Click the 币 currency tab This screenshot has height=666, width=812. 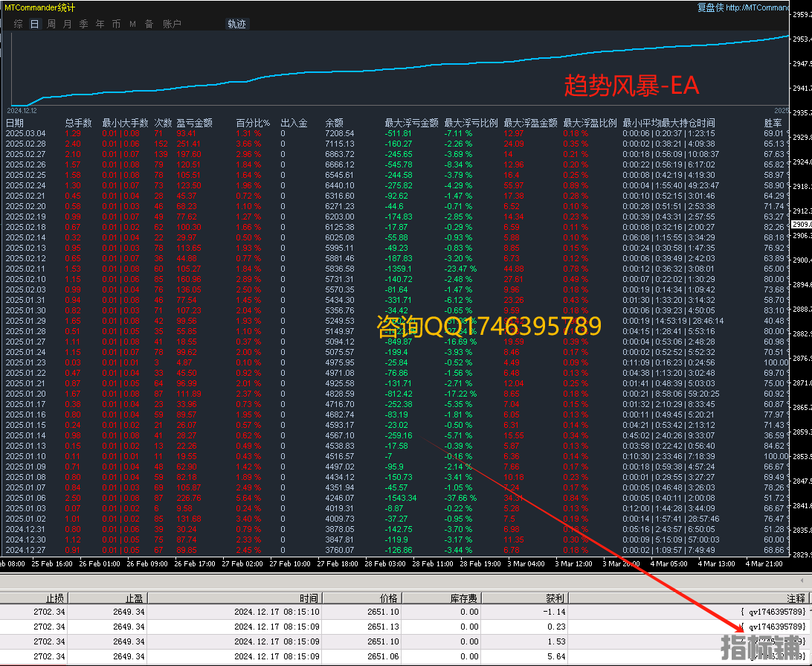116,24
